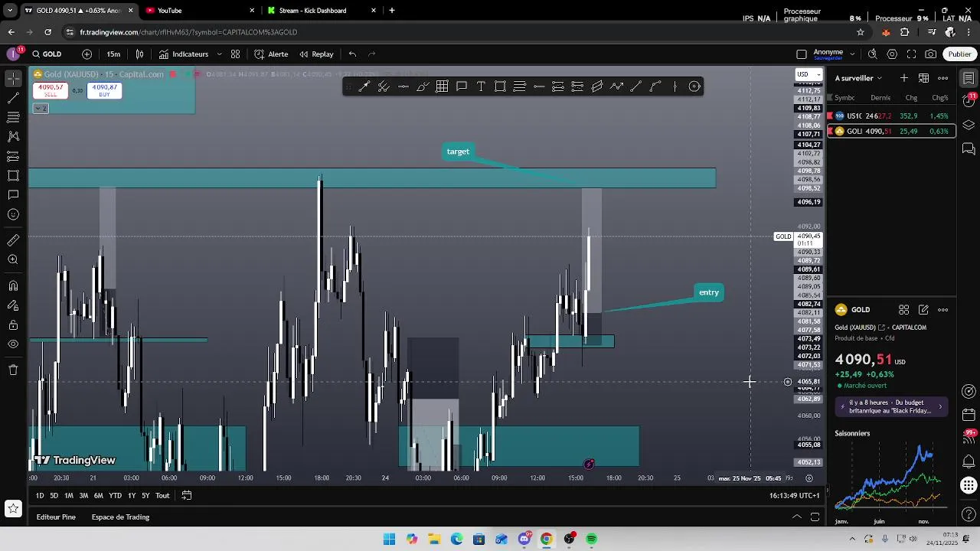Open the Fibonacci retracement tools
Image resolution: width=980 pixels, height=551 pixels.
(13, 117)
